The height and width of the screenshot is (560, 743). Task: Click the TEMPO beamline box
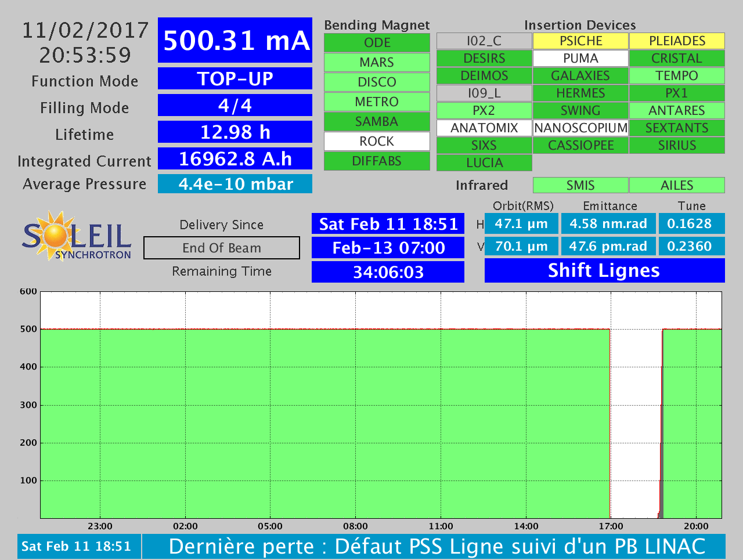(x=677, y=75)
